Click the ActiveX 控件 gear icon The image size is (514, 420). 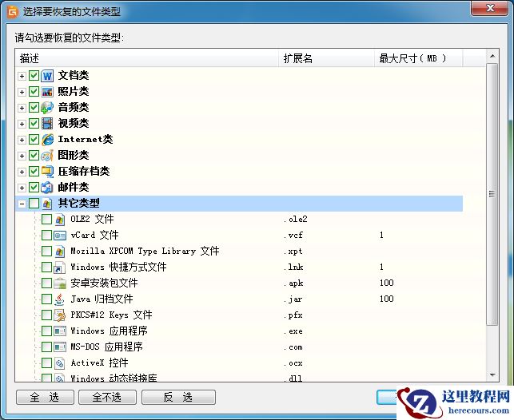point(60,363)
